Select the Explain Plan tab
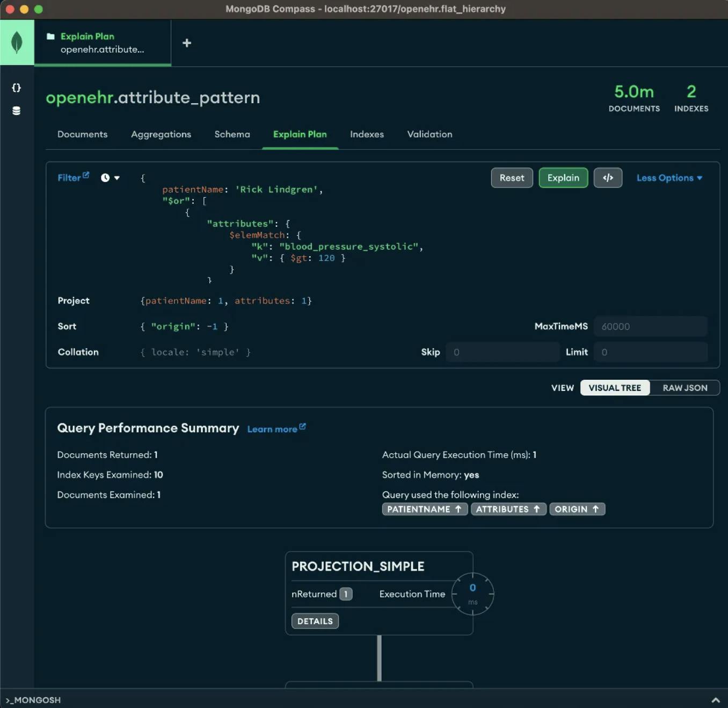The width and height of the screenshot is (728, 708). pyautogui.click(x=300, y=134)
